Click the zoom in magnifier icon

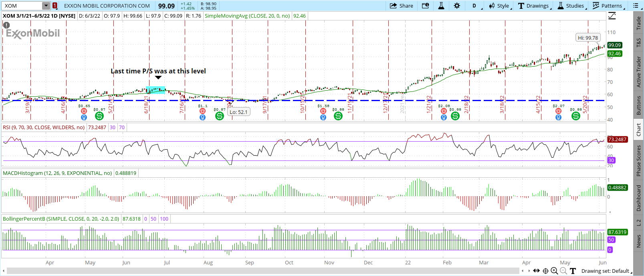point(554,271)
